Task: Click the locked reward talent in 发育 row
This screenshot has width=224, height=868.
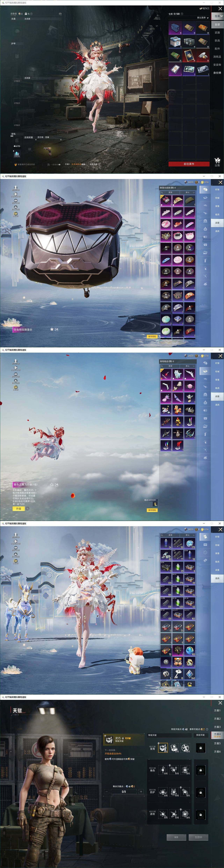Action: pyautogui.click(x=200, y=748)
